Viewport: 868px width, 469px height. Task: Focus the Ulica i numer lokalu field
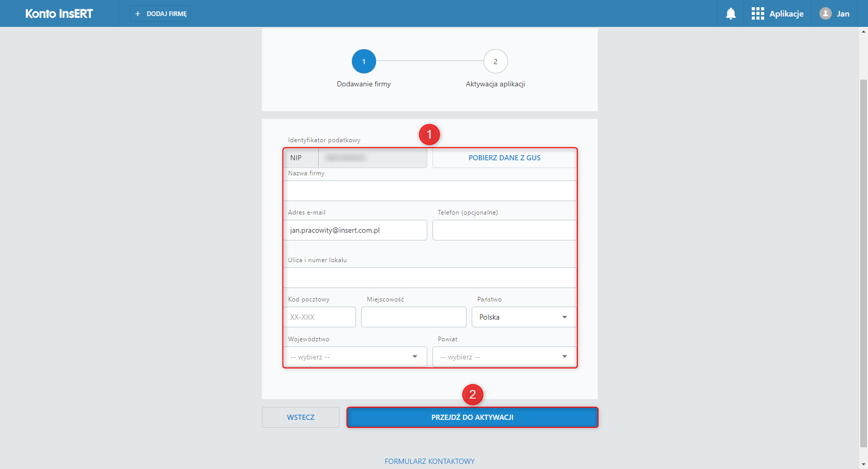[x=430, y=278]
